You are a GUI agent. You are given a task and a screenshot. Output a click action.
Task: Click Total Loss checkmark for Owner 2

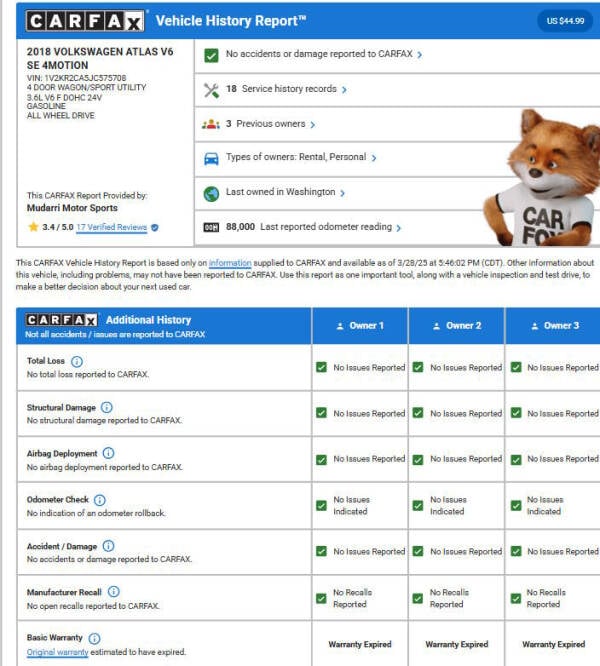pos(418,367)
